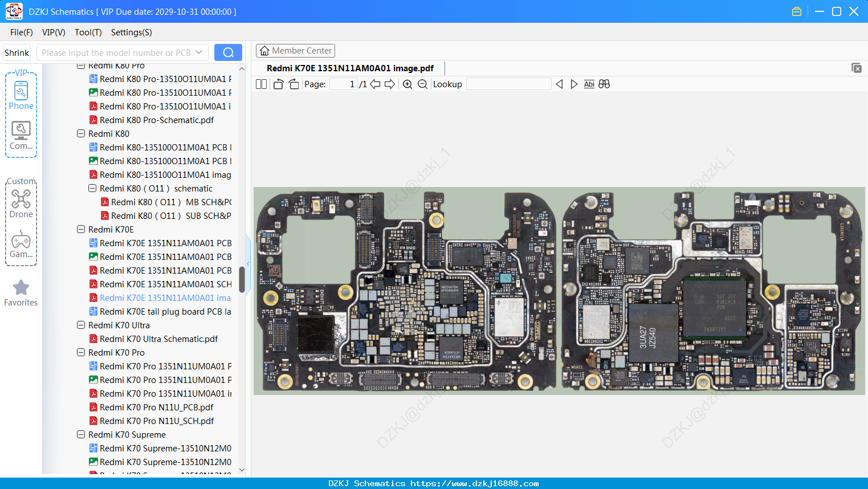
Task: Collapse the Redmi K70E folder
Action: 81,230
